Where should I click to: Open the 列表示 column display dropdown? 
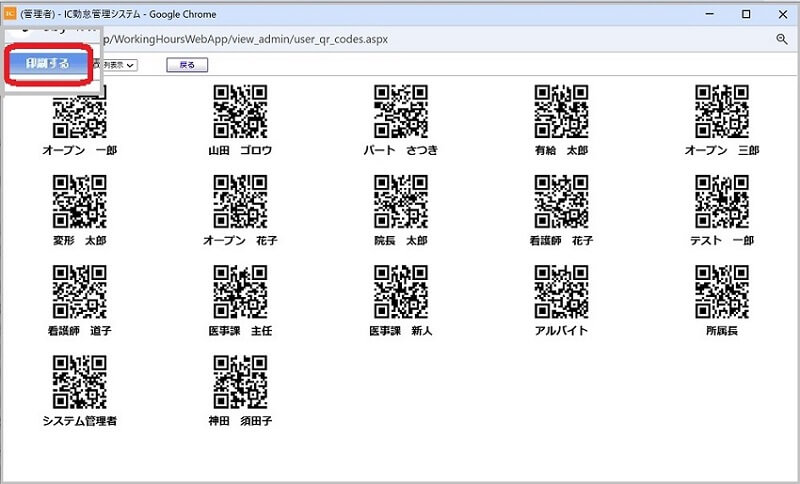118,65
